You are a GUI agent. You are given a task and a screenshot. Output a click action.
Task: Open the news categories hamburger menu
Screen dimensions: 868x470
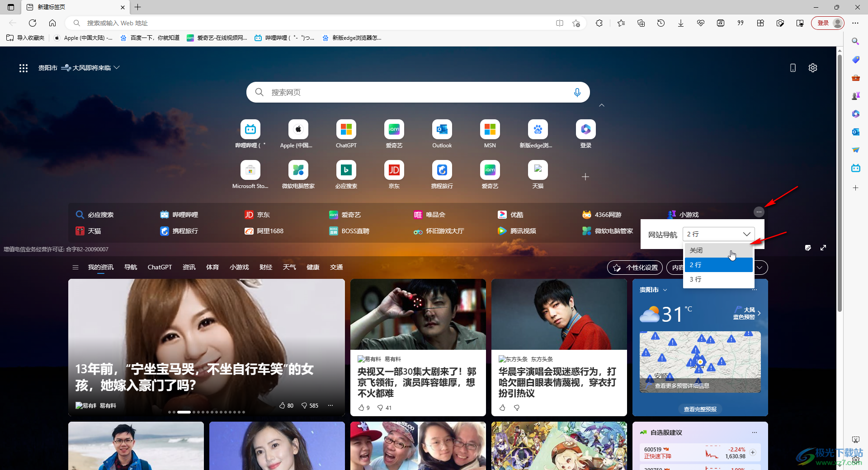75,268
